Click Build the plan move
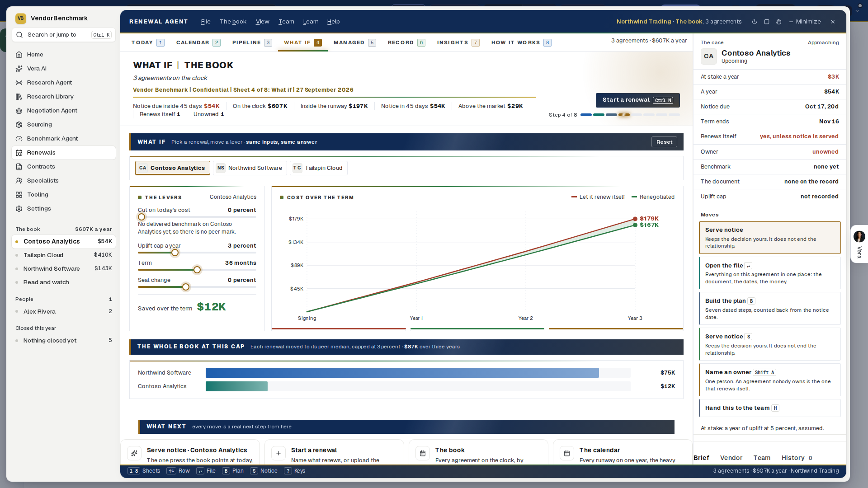868x488 pixels. (x=769, y=309)
